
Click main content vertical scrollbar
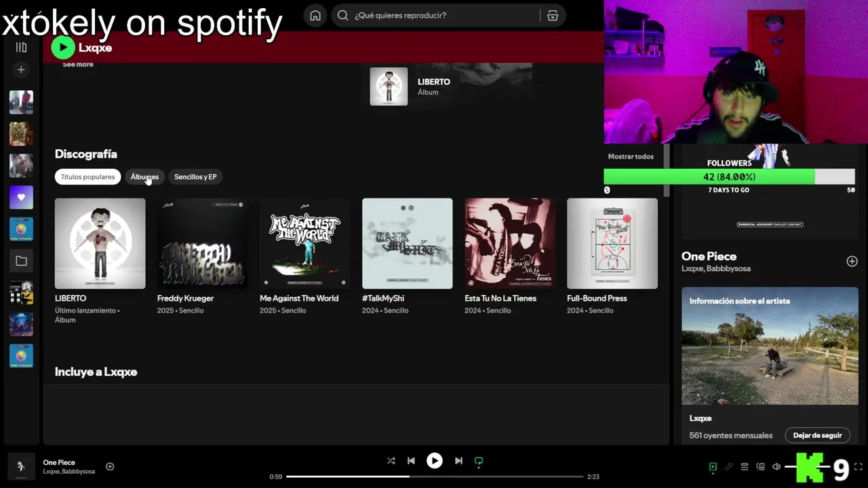(x=666, y=169)
